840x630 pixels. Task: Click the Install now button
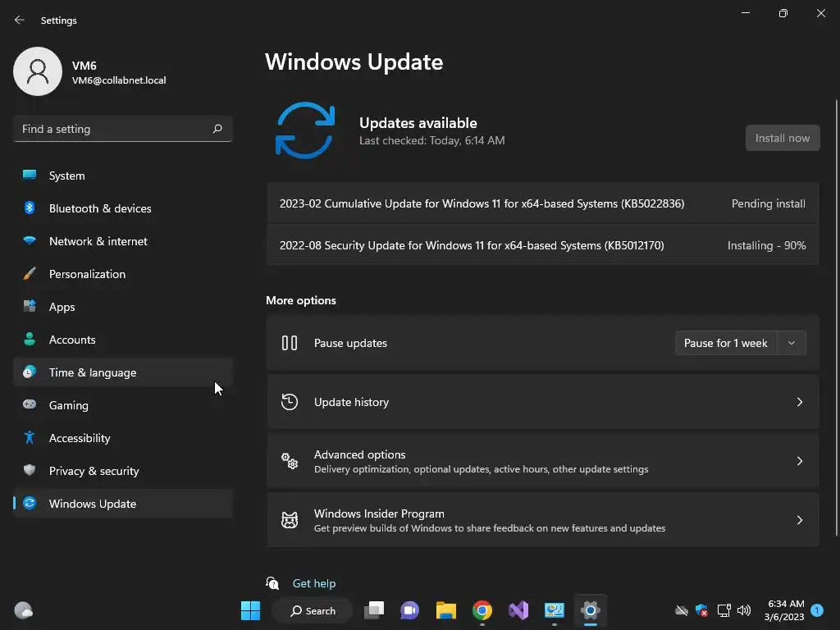click(782, 138)
